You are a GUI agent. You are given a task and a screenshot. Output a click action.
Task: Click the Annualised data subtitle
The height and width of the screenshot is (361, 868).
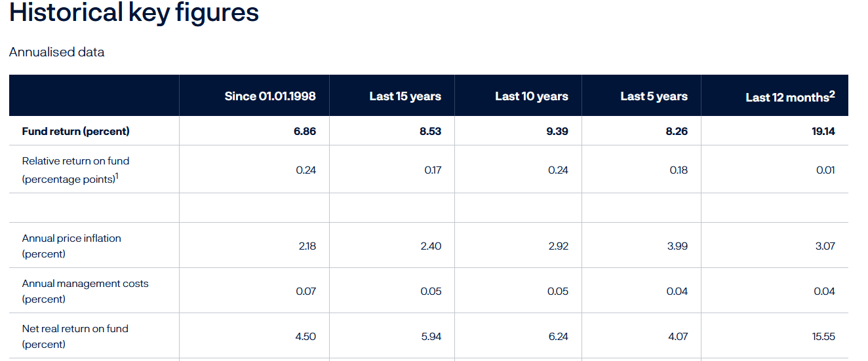coord(56,52)
